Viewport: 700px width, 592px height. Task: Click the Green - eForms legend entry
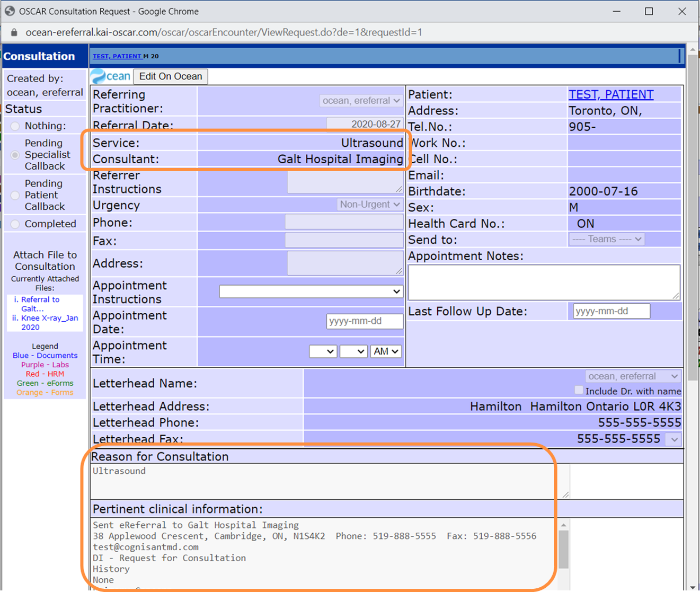[x=45, y=383]
